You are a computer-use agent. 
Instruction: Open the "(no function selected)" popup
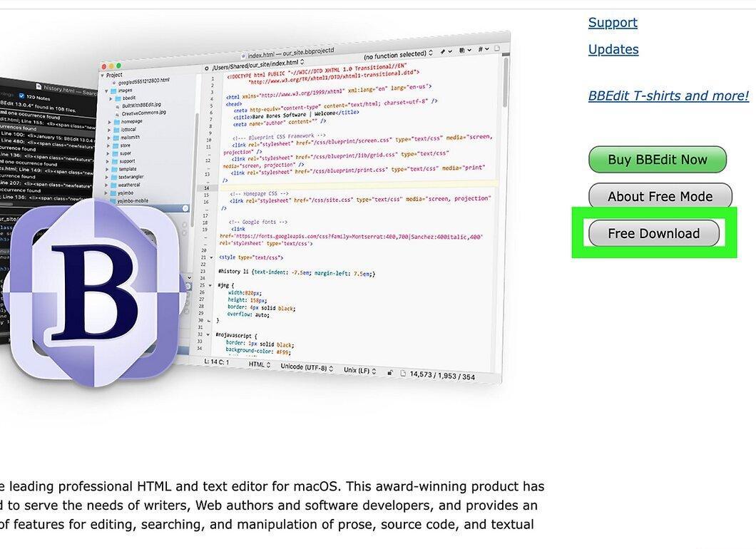pos(398,54)
